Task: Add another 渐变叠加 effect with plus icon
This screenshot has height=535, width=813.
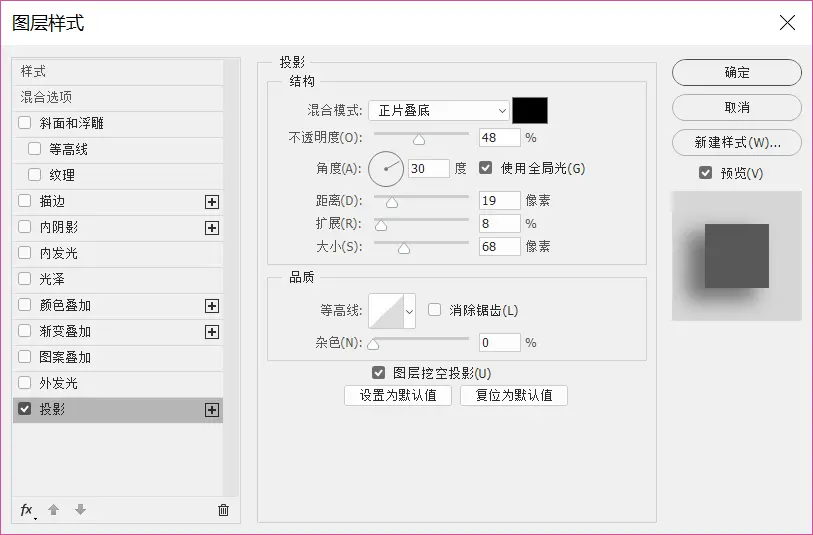Action: [212, 332]
